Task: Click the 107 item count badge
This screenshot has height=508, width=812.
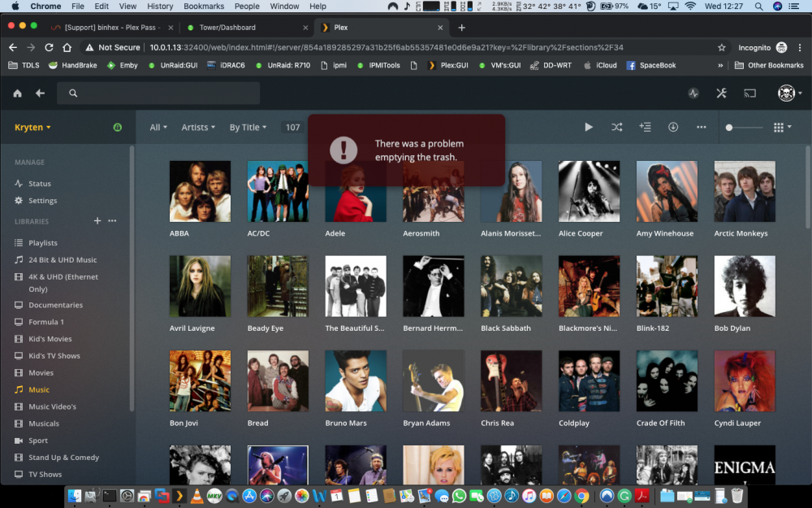Action: [292, 128]
